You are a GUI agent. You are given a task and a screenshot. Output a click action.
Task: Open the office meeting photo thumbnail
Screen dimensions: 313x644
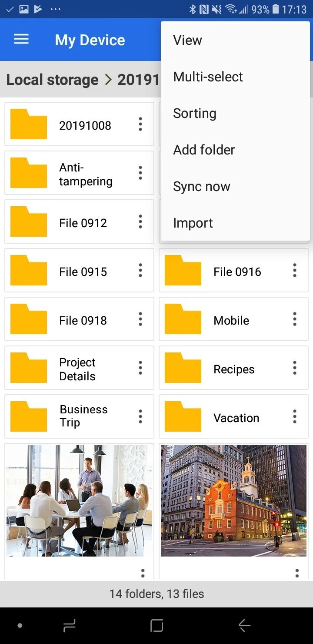79,501
